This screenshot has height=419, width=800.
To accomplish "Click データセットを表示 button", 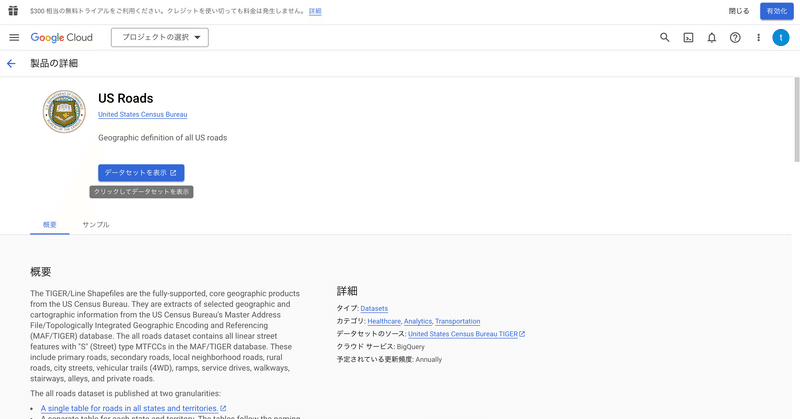I will pyautogui.click(x=141, y=172).
